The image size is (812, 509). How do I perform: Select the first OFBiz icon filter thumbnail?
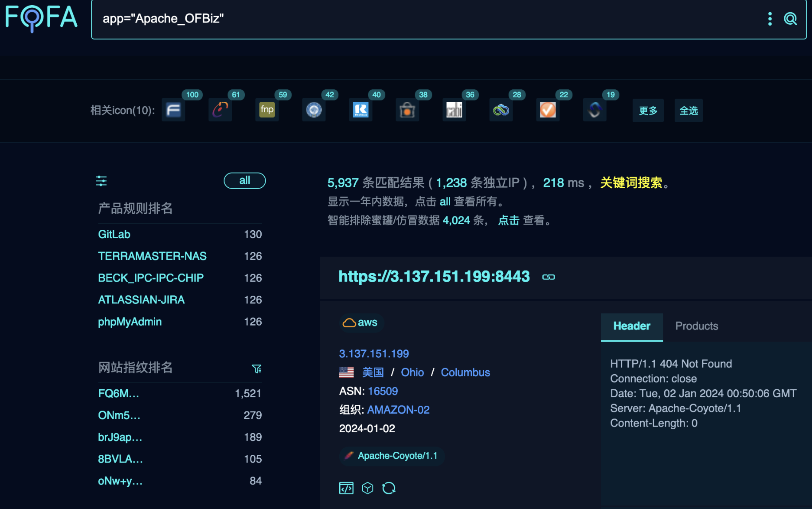tap(173, 110)
